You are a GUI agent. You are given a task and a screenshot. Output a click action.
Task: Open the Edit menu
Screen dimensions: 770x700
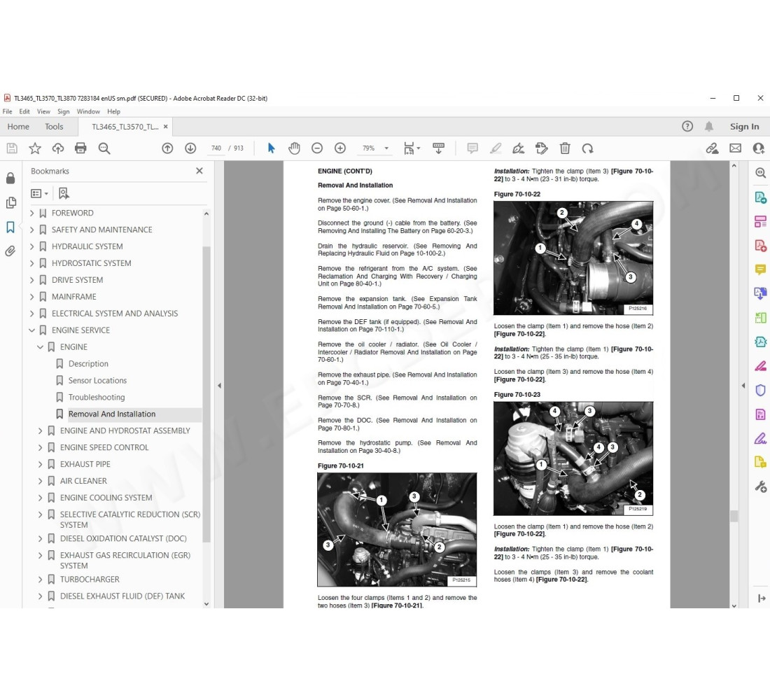[24, 111]
